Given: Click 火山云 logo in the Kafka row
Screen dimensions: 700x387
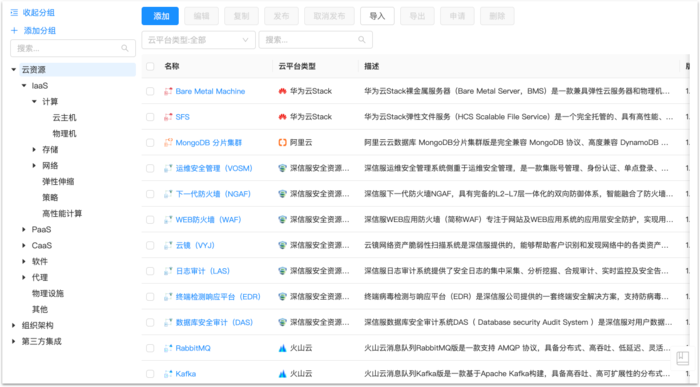Looking at the screenshot, I should 282,374.
